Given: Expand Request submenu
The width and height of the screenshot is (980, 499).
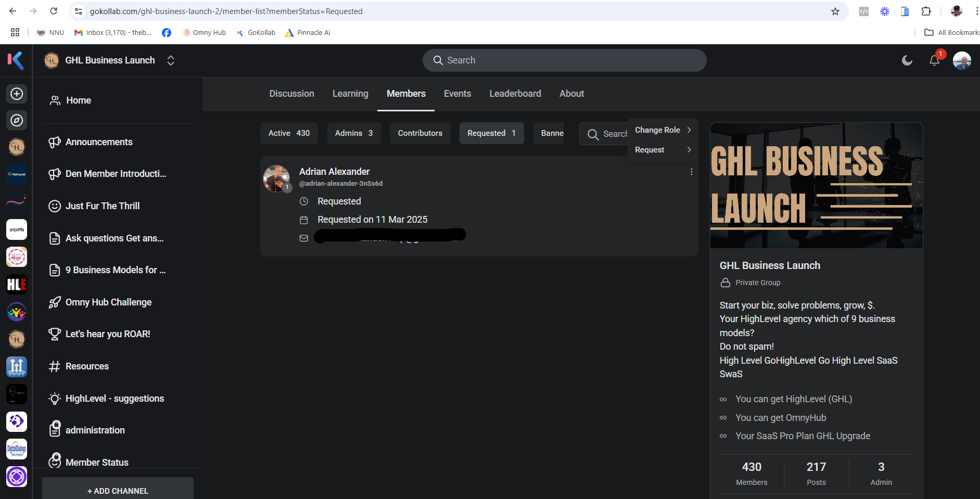Looking at the screenshot, I should (x=663, y=150).
